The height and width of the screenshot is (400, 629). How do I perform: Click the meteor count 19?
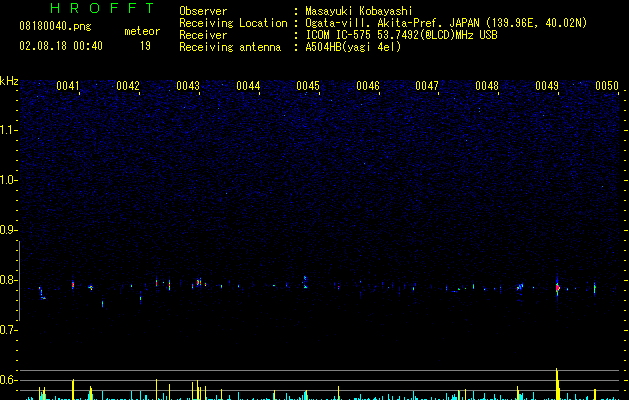[x=145, y=46]
